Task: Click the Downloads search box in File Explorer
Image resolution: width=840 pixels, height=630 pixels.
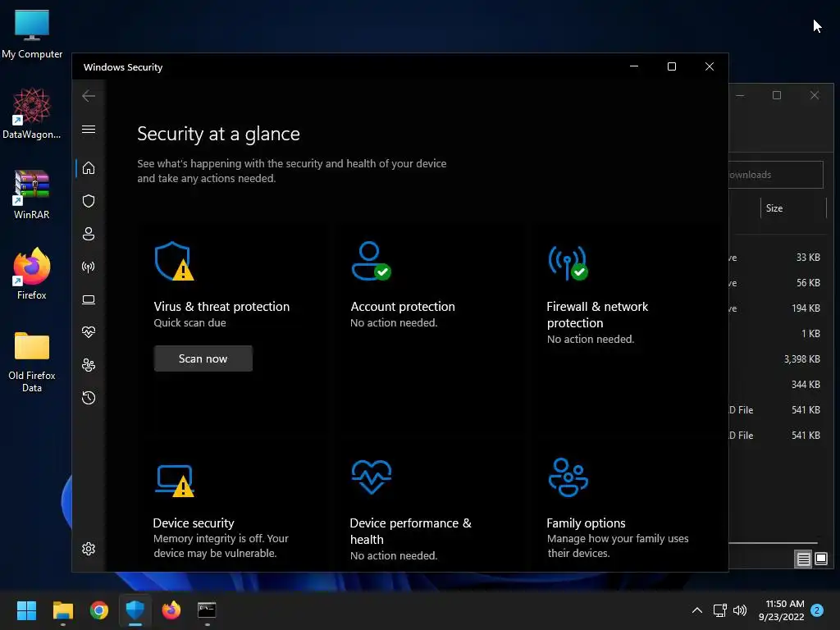Action: coord(776,175)
